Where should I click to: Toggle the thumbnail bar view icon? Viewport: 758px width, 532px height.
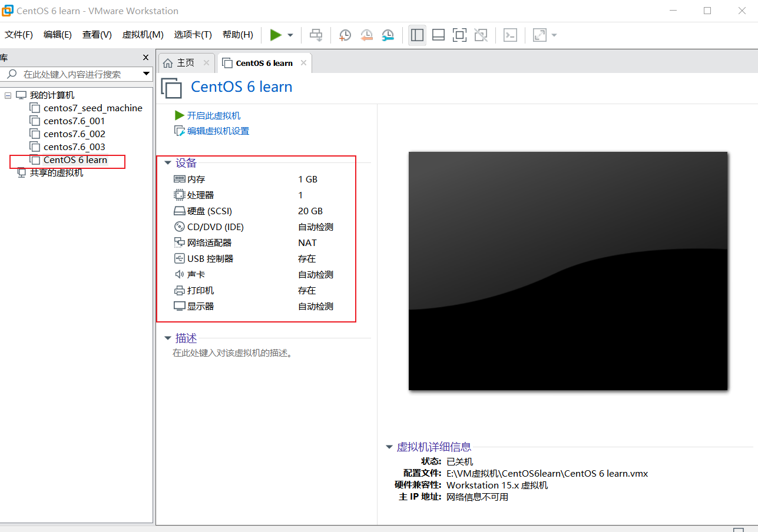(438, 35)
